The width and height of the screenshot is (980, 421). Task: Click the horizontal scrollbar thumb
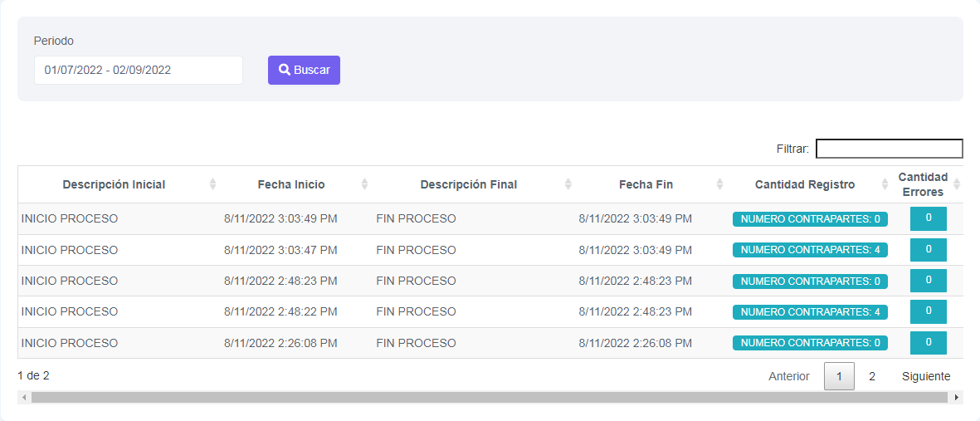[x=490, y=398]
